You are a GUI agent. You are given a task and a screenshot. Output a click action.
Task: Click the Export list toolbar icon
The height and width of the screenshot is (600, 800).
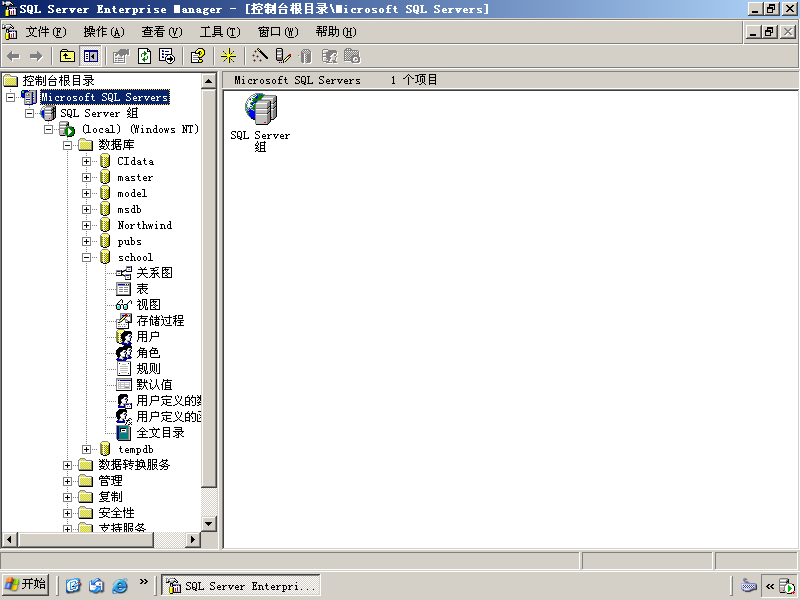tap(167, 56)
